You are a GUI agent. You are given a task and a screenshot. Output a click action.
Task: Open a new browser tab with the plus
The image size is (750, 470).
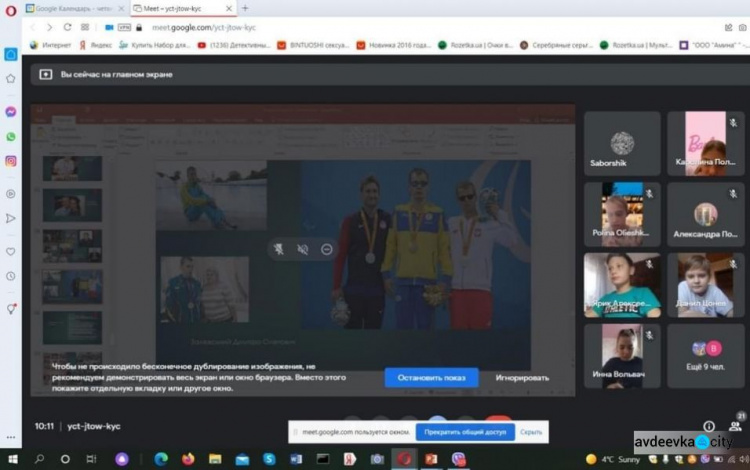coord(245,7)
